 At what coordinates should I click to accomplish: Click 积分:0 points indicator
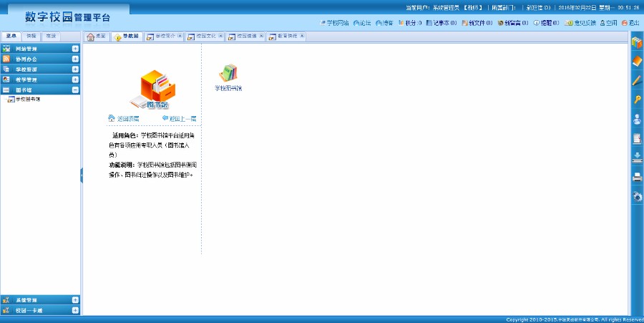coord(409,23)
